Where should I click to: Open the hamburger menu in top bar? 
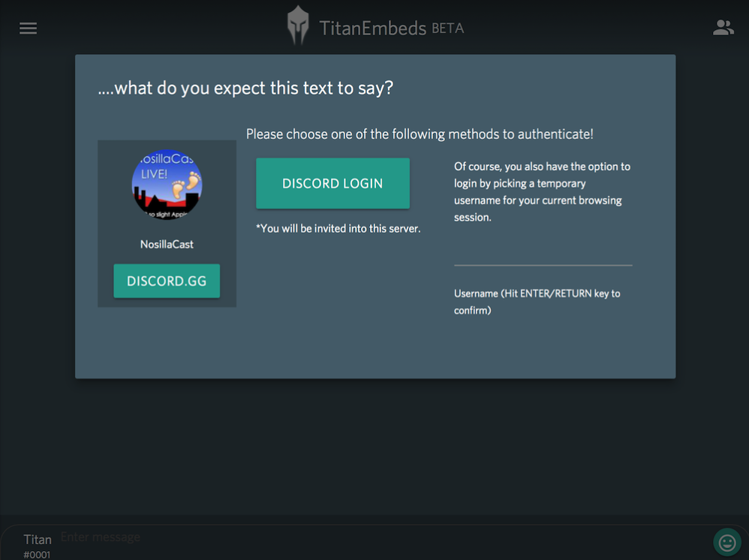[x=28, y=29]
